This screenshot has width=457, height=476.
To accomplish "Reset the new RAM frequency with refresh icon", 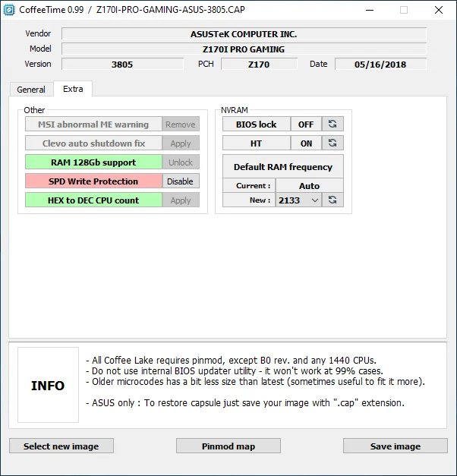I will point(333,200).
